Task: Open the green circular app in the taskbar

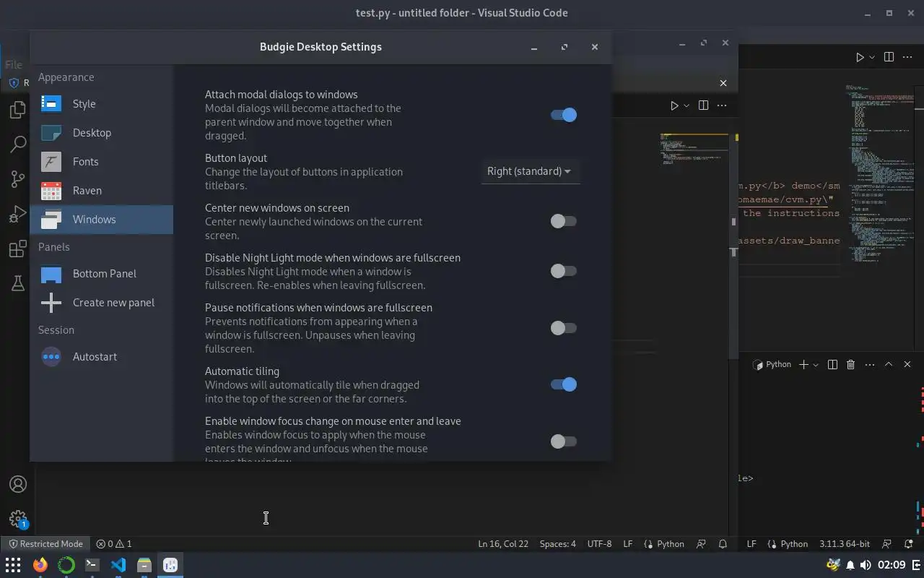Action: pyautogui.click(x=66, y=565)
